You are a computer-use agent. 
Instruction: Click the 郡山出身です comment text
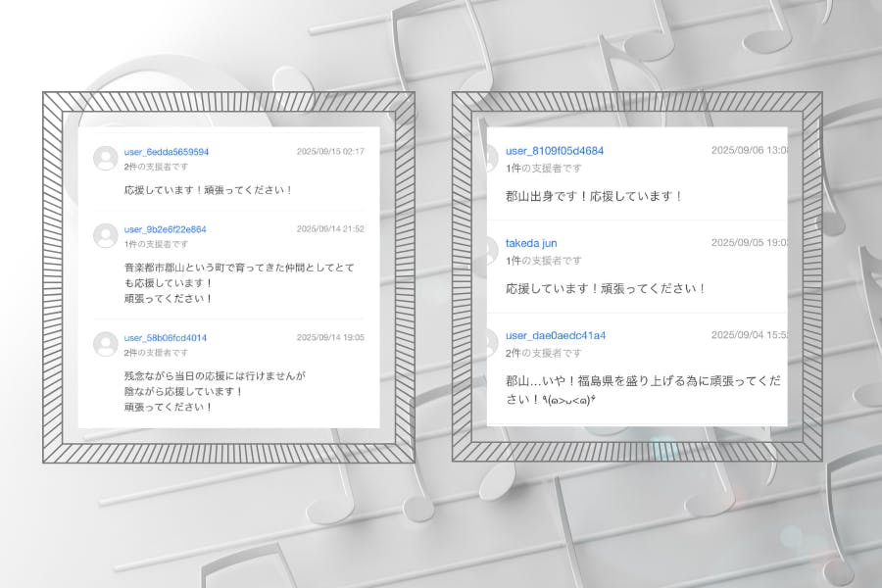click(x=594, y=196)
